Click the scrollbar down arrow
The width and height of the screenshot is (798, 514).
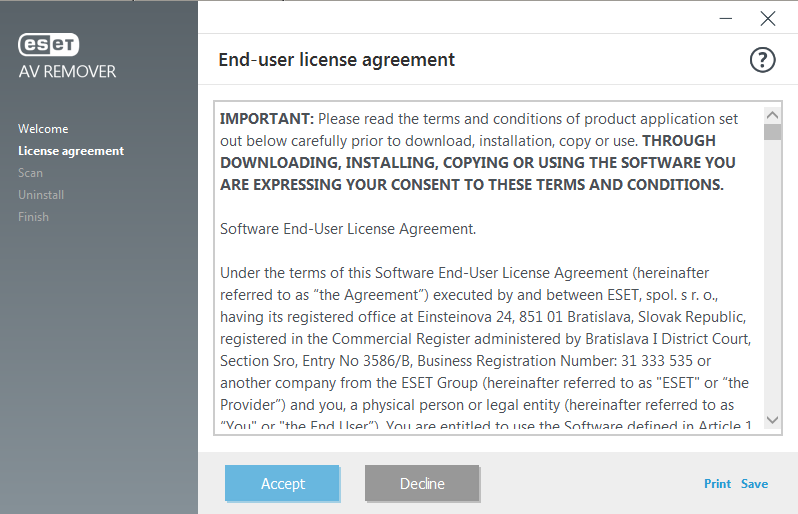pyautogui.click(x=772, y=420)
